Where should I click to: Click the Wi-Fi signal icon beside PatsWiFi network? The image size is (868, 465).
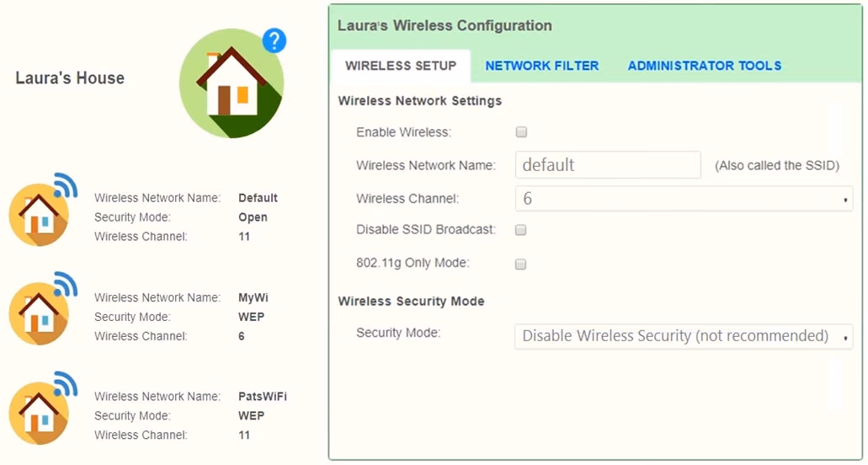pyautogui.click(x=66, y=383)
